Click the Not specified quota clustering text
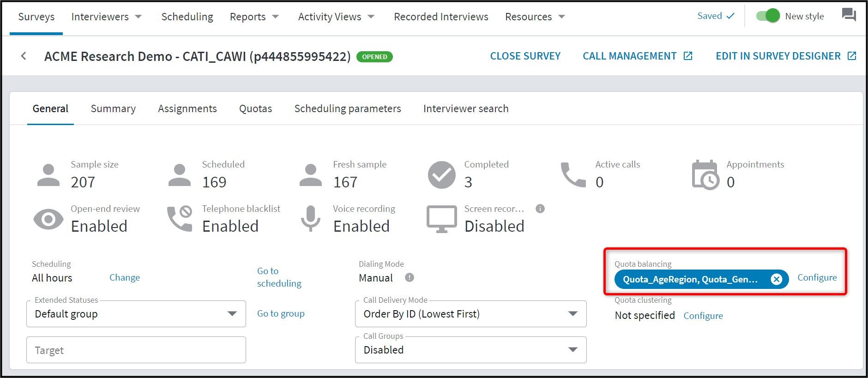 645,315
